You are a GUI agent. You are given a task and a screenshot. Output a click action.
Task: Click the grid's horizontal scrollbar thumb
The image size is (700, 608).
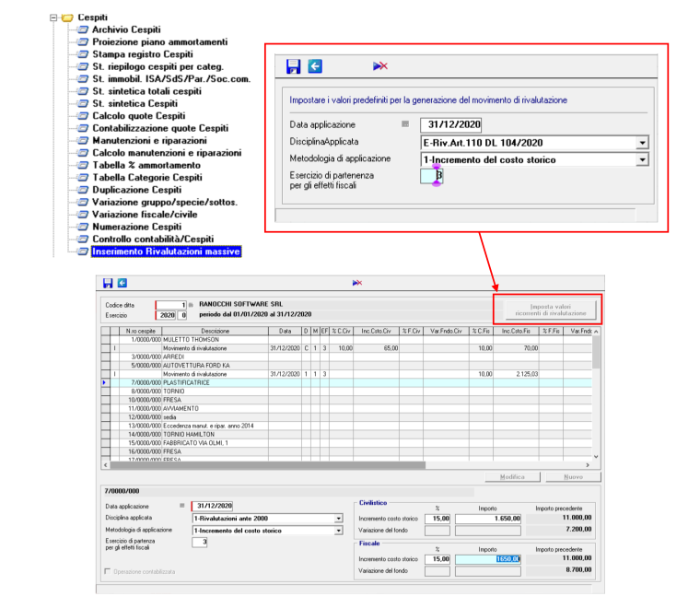tap(268, 465)
